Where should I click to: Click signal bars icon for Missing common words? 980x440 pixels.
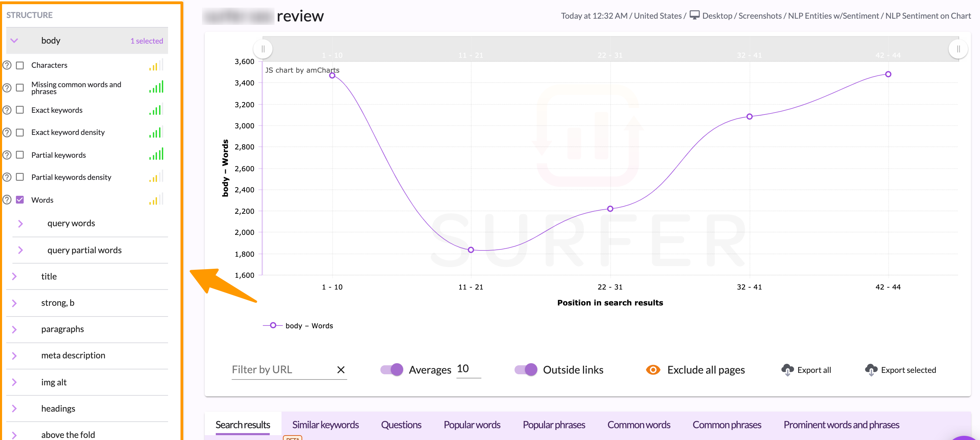(156, 87)
